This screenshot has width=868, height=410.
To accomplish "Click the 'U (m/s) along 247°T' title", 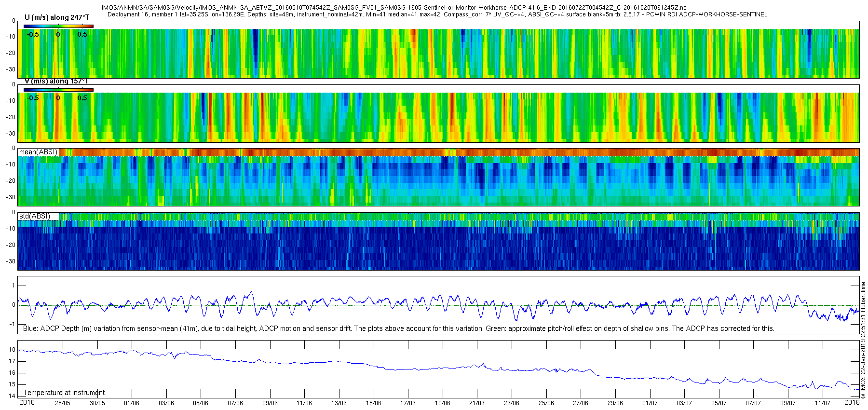I will 57,17.
